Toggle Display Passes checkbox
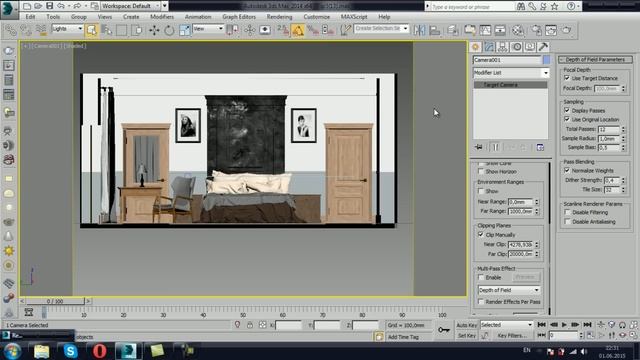The height and width of the screenshot is (360, 640). point(567,110)
